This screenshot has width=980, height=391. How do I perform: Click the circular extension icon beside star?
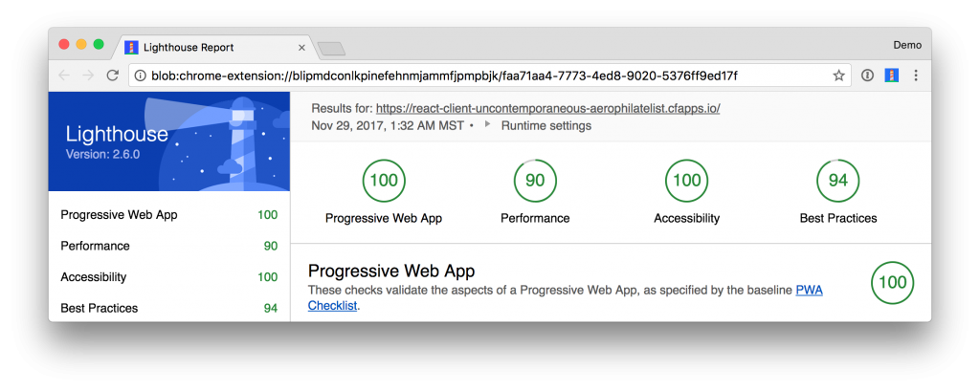(867, 76)
